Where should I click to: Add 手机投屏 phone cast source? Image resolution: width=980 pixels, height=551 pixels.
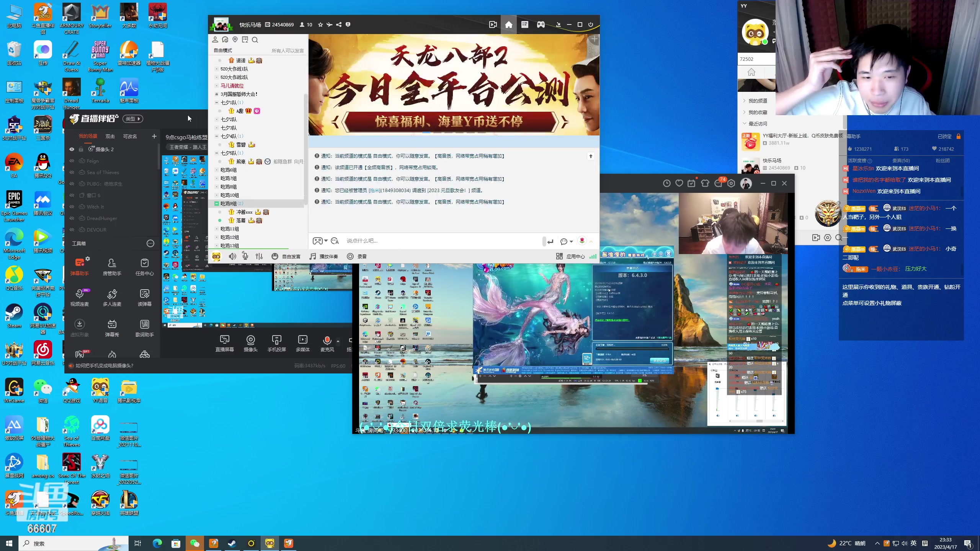(276, 343)
